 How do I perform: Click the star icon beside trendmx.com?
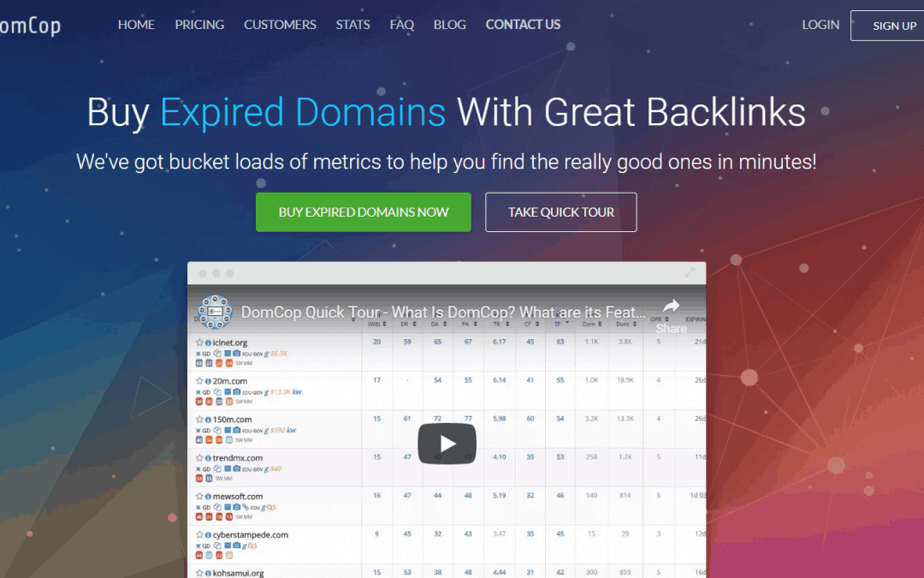[199, 457]
